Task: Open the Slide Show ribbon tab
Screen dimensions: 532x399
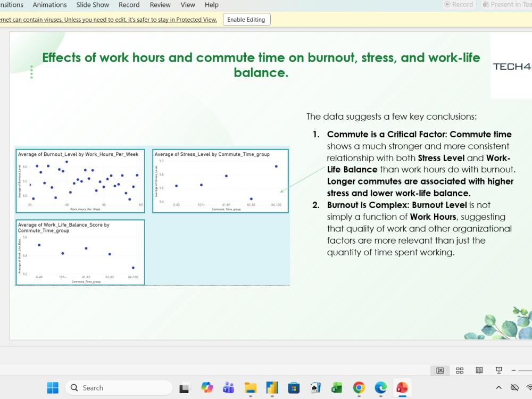Action: coord(93,5)
